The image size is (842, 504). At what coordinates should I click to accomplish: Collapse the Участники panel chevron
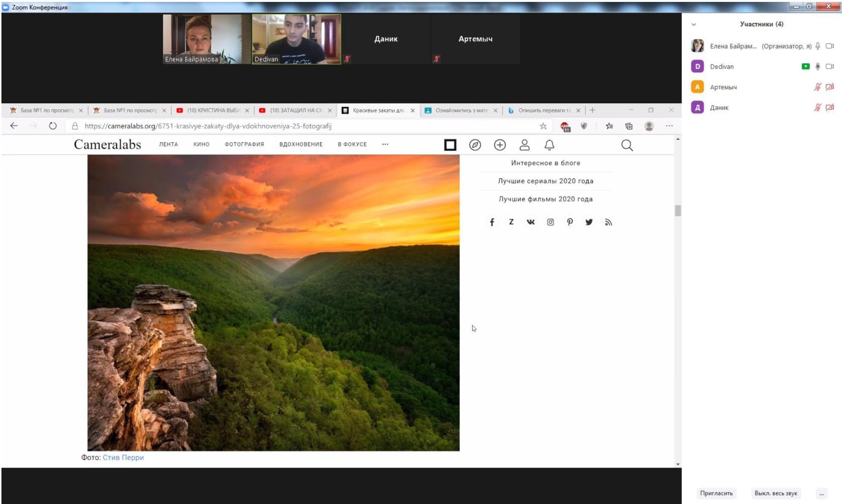[694, 24]
